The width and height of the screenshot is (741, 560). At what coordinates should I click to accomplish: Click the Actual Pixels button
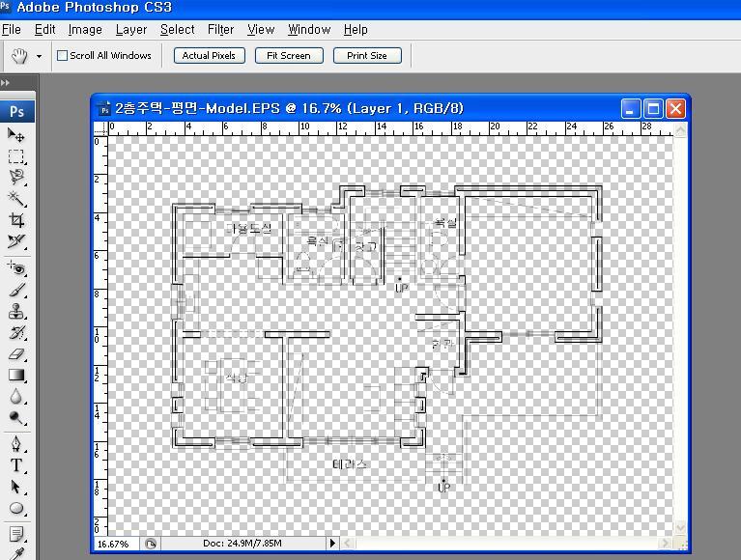click(209, 56)
